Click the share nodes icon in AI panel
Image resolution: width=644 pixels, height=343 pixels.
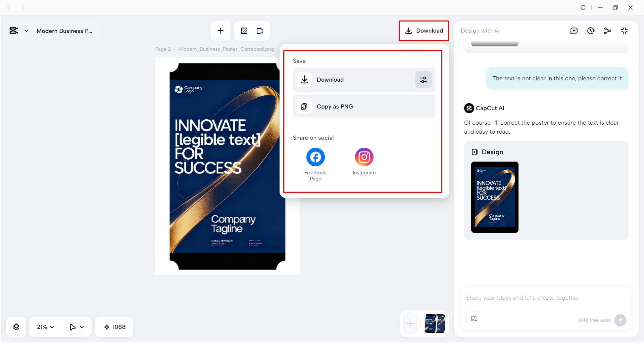607,31
